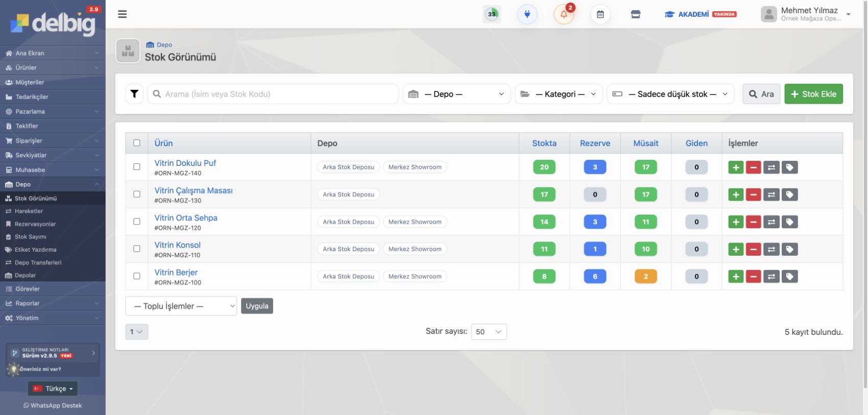This screenshot has height=415, width=868.
Task: Check the Vitrin Konsol row checkbox
Action: [x=137, y=249]
